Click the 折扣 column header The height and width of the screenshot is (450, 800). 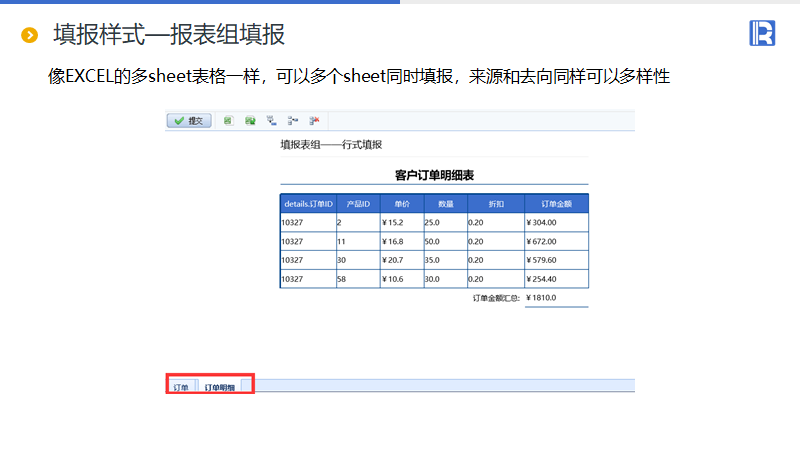[496, 204]
